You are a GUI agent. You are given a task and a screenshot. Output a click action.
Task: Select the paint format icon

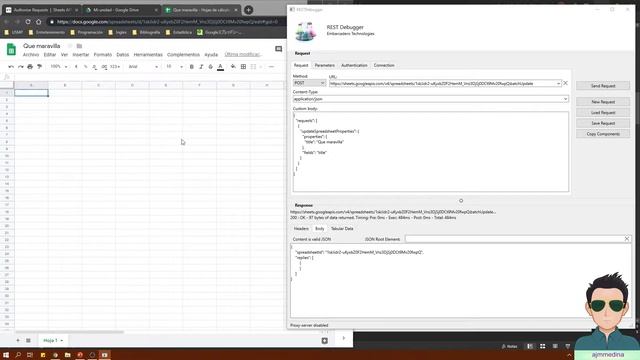39,67
